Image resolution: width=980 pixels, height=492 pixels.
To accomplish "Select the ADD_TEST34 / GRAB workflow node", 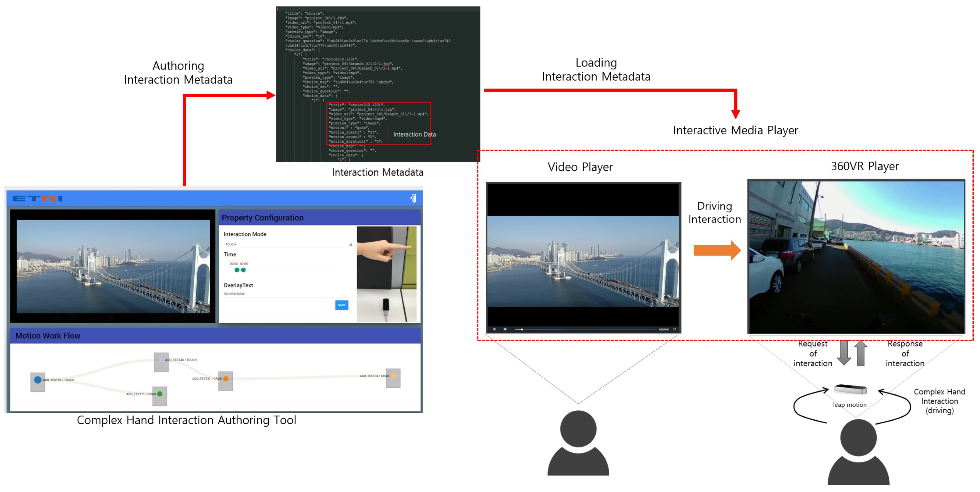I will [393, 376].
